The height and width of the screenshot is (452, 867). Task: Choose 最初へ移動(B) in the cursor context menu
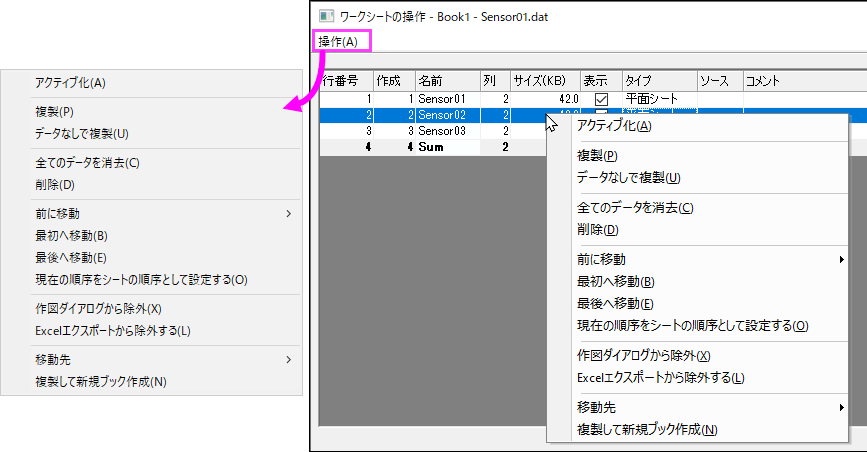616,282
